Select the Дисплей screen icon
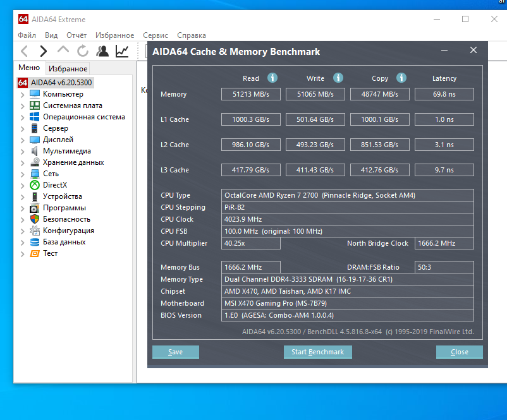This screenshot has height=420, width=507. click(x=35, y=140)
